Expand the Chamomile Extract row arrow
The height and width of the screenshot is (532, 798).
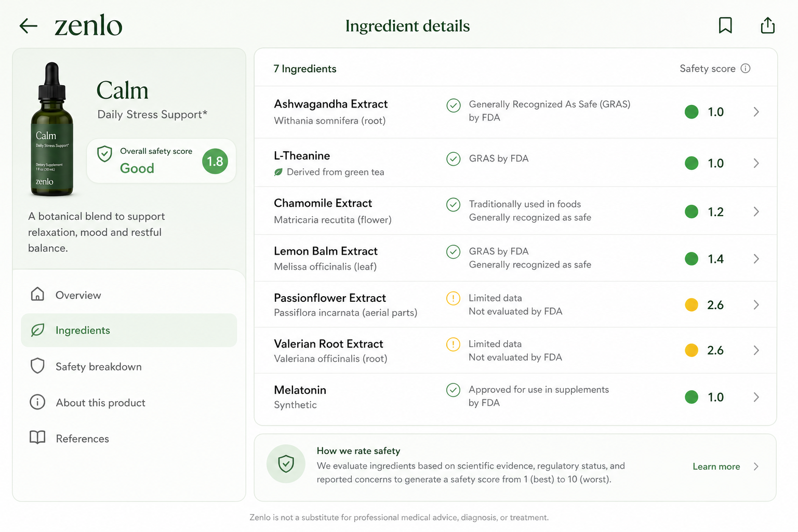tap(756, 211)
